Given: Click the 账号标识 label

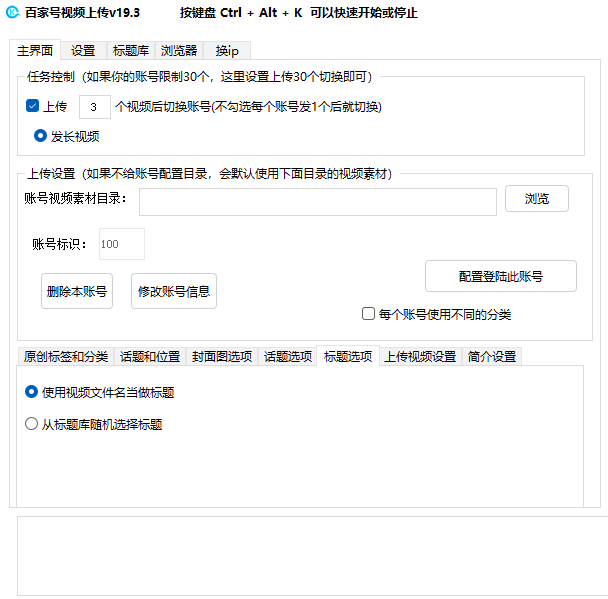Looking at the screenshot, I should (59, 244).
